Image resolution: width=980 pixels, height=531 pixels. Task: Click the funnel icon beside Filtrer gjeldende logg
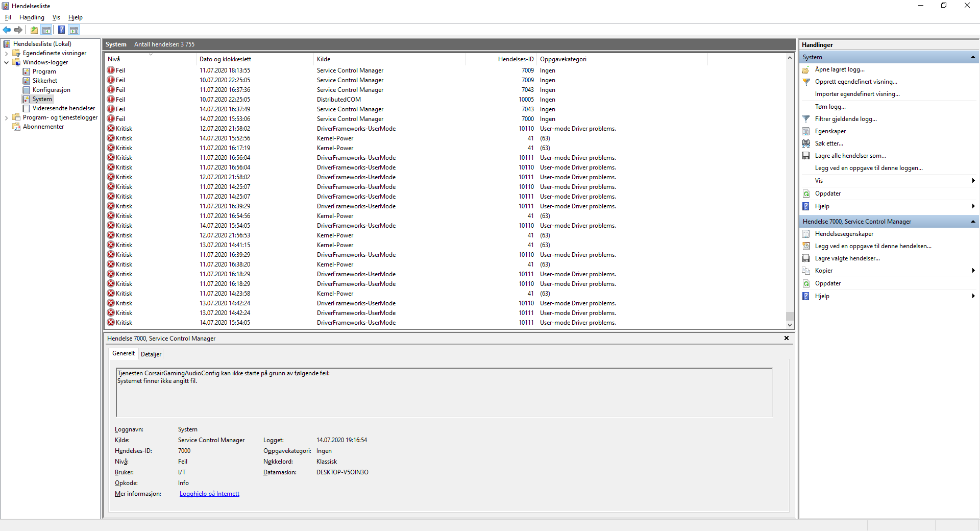tap(806, 119)
